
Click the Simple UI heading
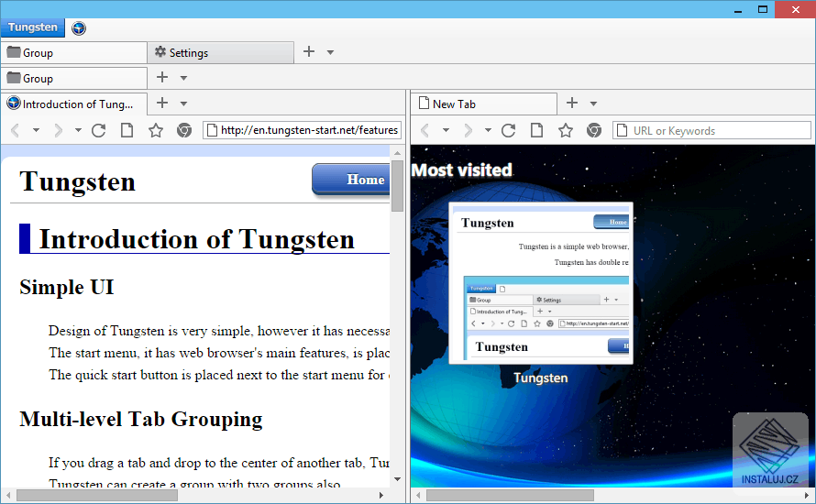coord(67,287)
